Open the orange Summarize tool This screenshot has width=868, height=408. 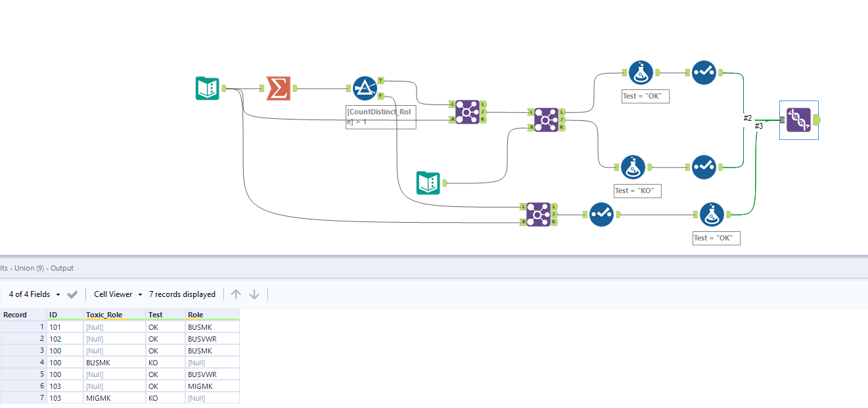pos(278,87)
